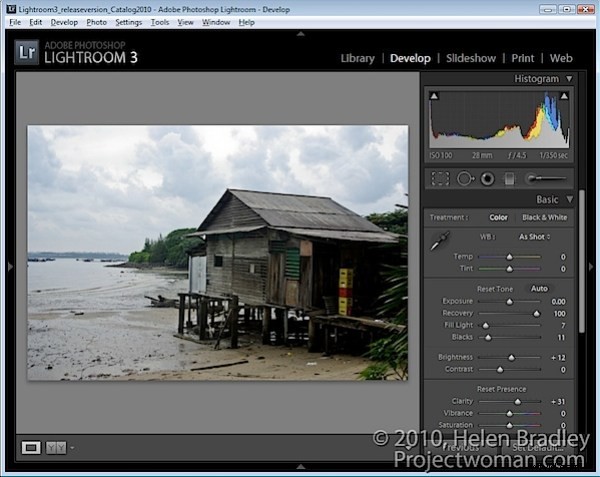
Task: Open the File menu
Action: click(15, 22)
